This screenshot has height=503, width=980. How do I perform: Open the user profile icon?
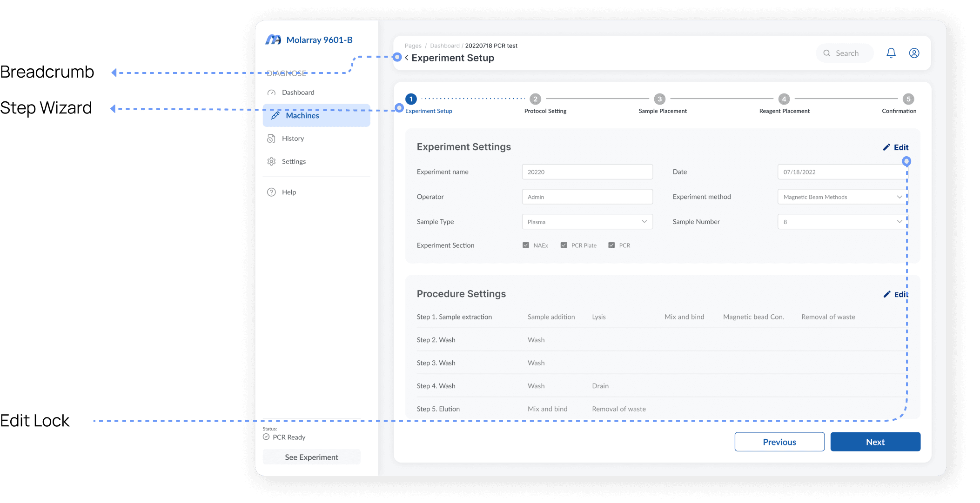(x=914, y=53)
